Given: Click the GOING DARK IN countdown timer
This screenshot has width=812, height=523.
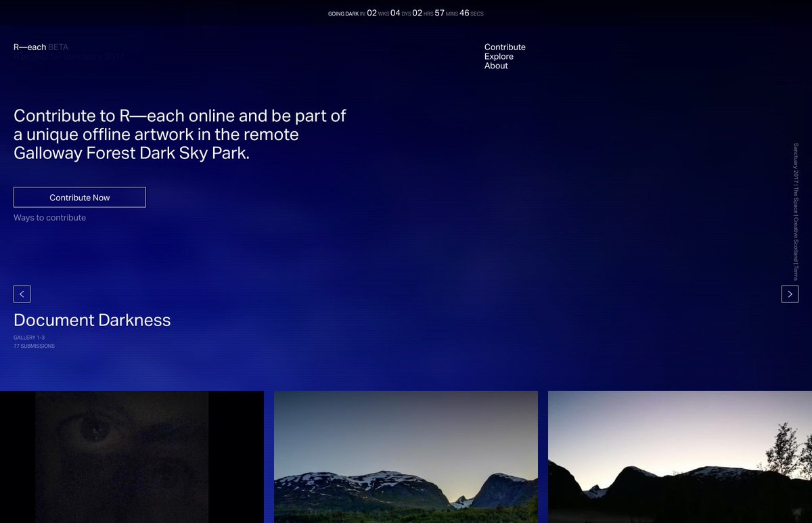Looking at the screenshot, I should coord(406,13).
